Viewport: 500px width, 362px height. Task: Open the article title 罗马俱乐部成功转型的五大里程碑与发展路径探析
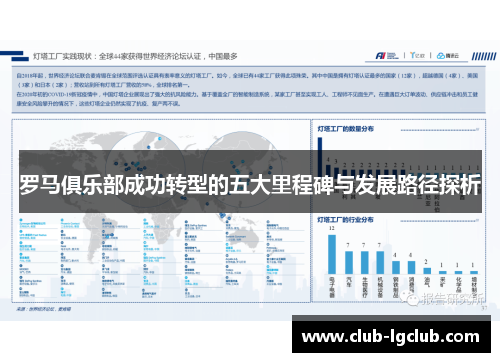pos(250,185)
